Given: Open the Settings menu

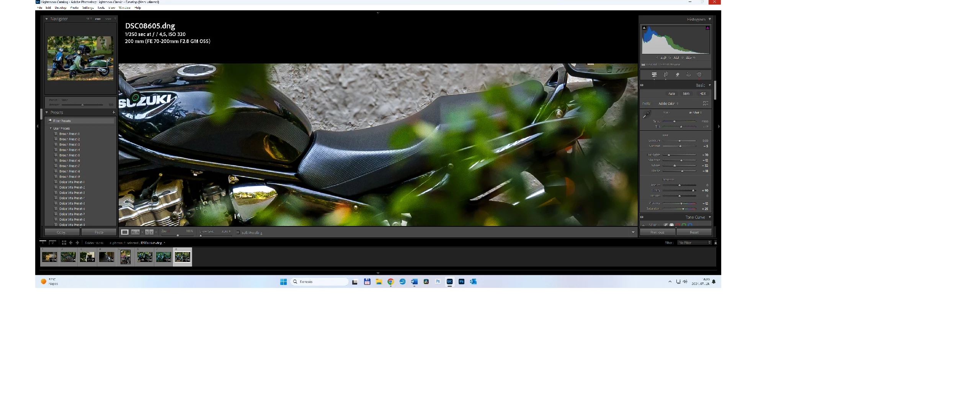Looking at the screenshot, I should coord(88,8).
